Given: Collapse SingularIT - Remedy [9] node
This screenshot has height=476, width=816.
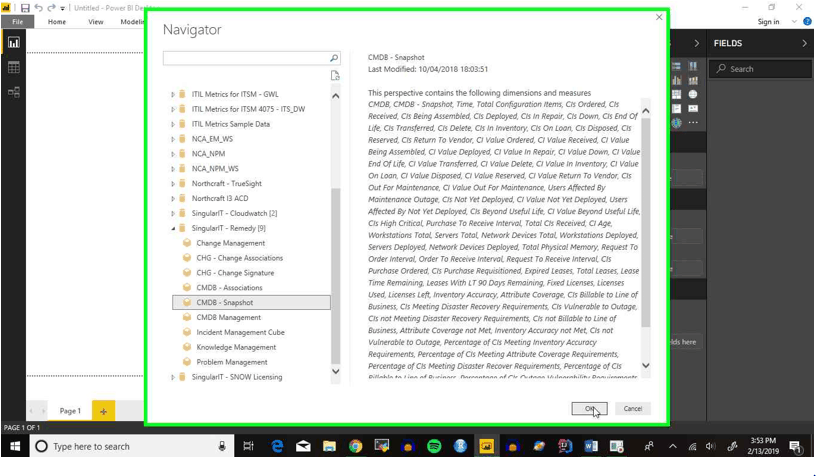Looking at the screenshot, I should [173, 228].
